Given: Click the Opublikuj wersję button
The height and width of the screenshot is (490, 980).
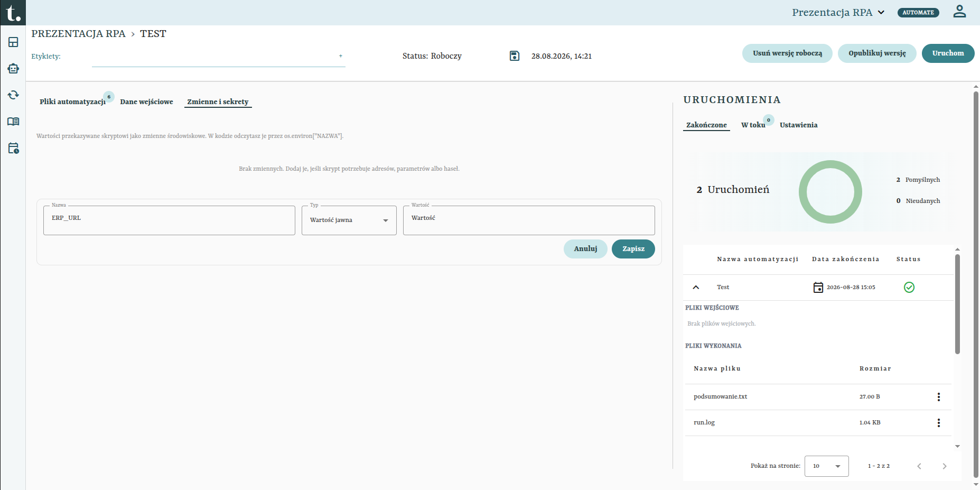Looking at the screenshot, I should (877, 53).
